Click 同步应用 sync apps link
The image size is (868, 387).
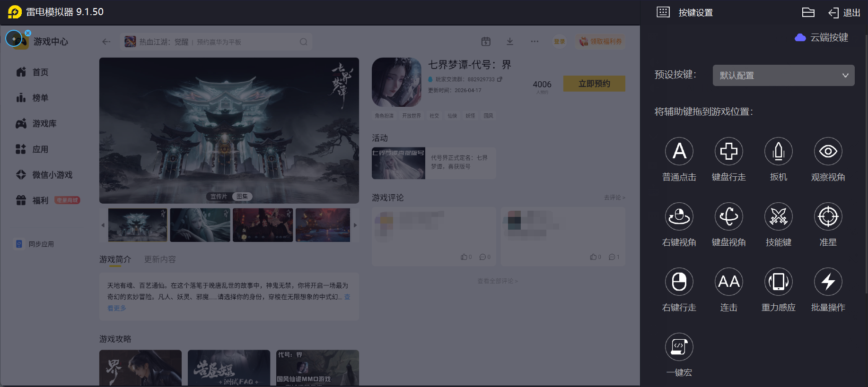coord(35,244)
